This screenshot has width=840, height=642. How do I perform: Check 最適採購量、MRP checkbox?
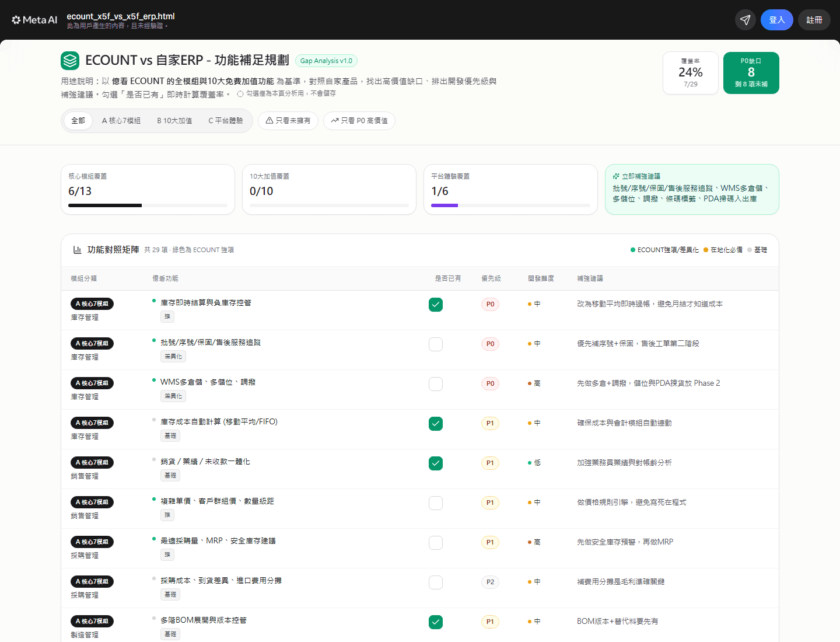(x=436, y=543)
